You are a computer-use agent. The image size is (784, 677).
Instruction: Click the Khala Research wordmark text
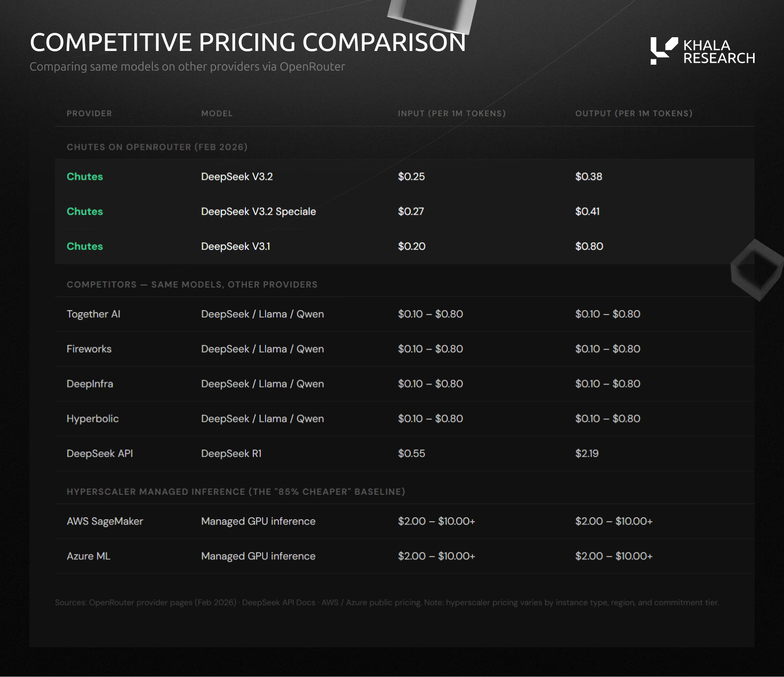click(x=718, y=51)
